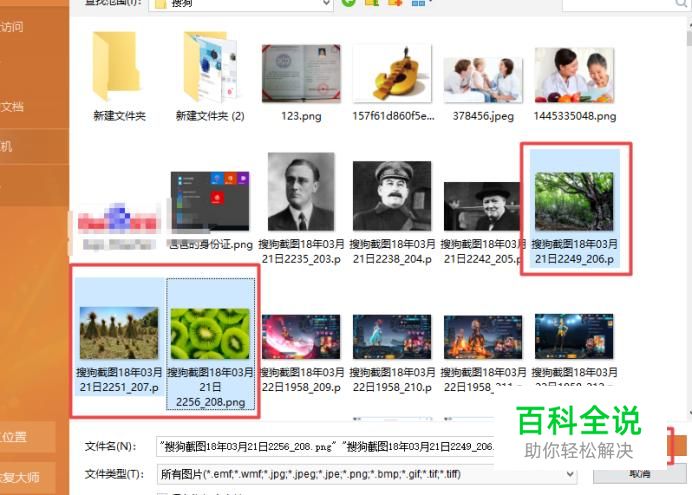Select the 身份证.png screenshot thumbnail

pyautogui.click(x=210, y=201)
